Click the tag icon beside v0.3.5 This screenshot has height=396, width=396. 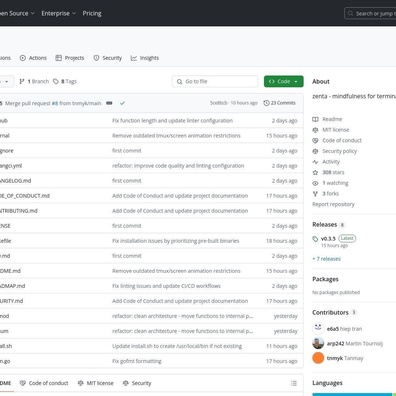(x=315, y=239)
